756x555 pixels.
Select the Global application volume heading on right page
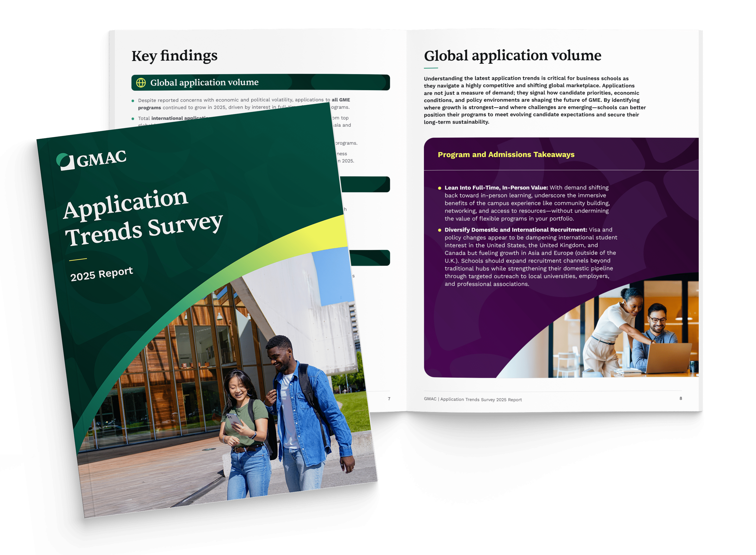coord(512,56)
